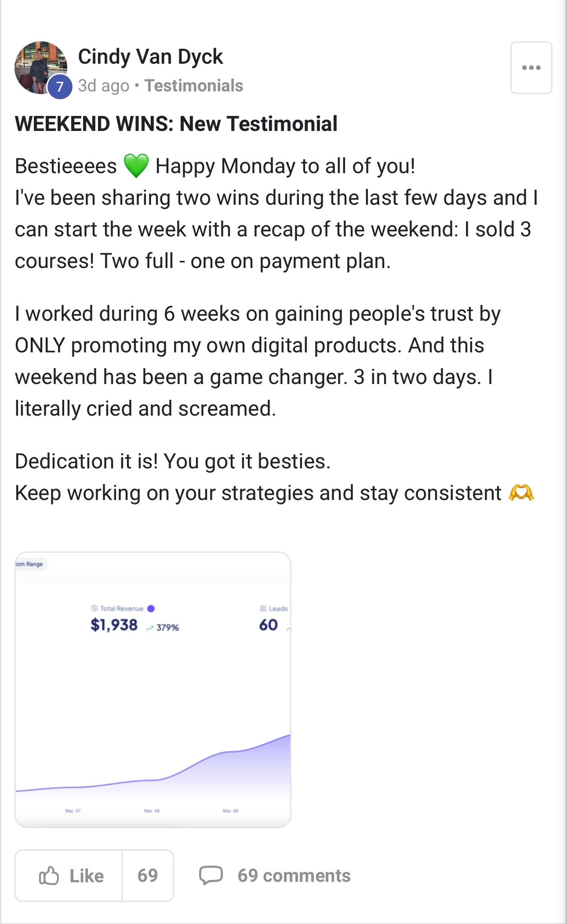Open the 69 comments thread
Viewport: 567px width, 924px height.
(294, 876)
